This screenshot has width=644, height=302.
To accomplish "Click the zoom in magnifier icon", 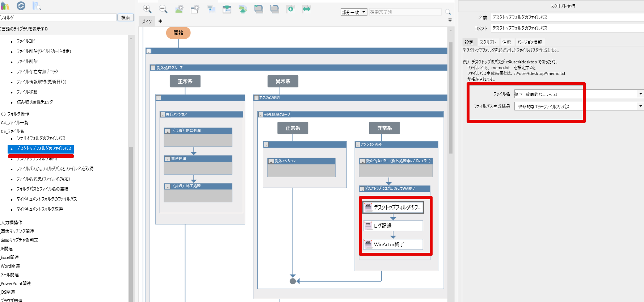I will coord(147,9).
